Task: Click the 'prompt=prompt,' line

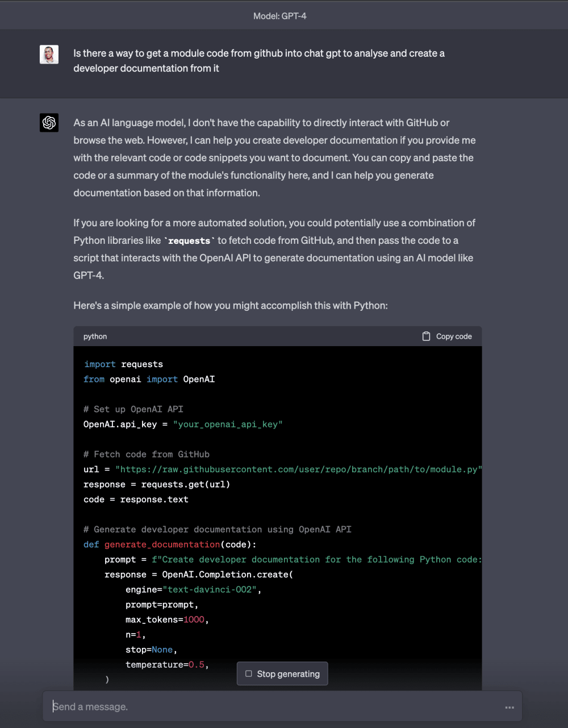Action: [162, 605]
